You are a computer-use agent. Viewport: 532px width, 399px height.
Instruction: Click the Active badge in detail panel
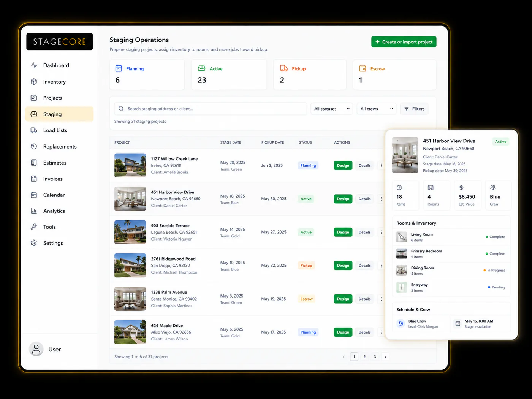click(x=500, y=142)
